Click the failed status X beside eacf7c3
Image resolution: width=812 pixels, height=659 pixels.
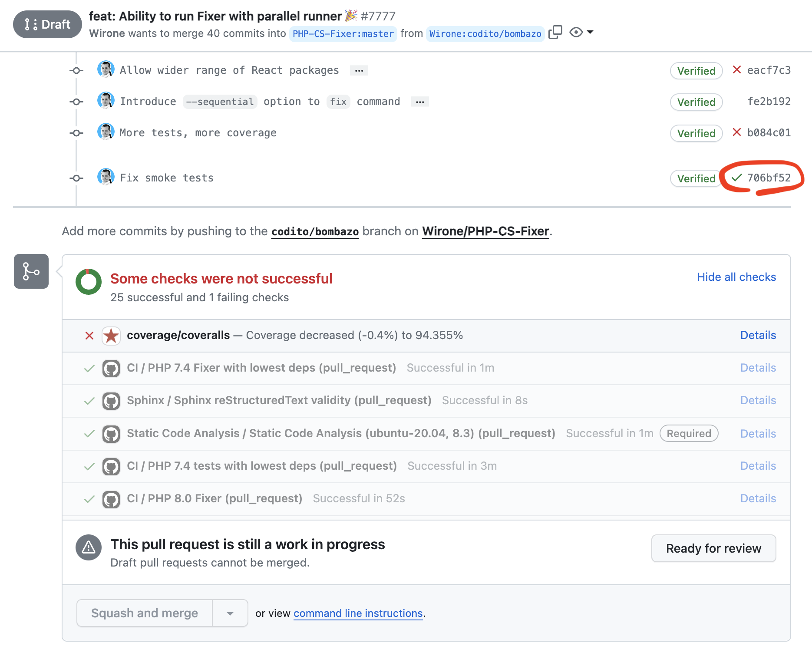click(x=736, y=70)
